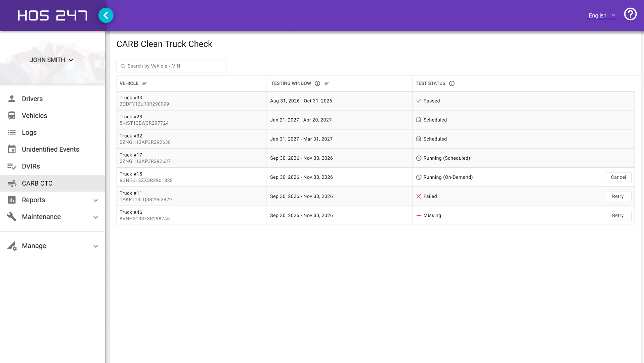The height and width of the screenshot is (363, 644).
Task: Click the search magnifier icon
Action: (123, 66)
